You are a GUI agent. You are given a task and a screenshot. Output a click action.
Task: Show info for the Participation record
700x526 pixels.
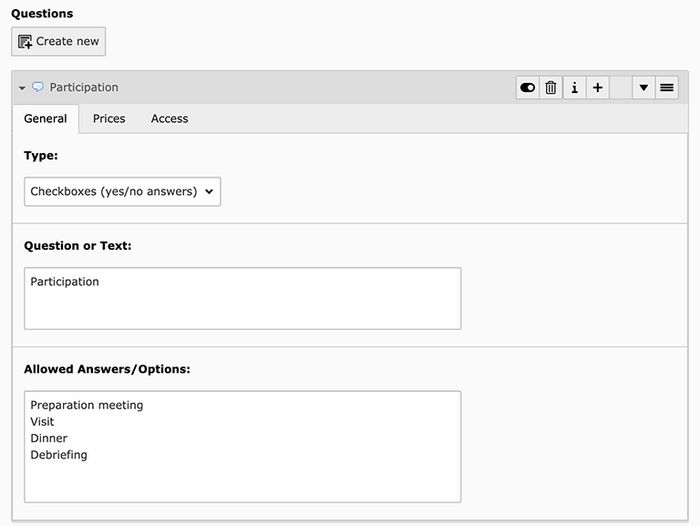(574, 88)
